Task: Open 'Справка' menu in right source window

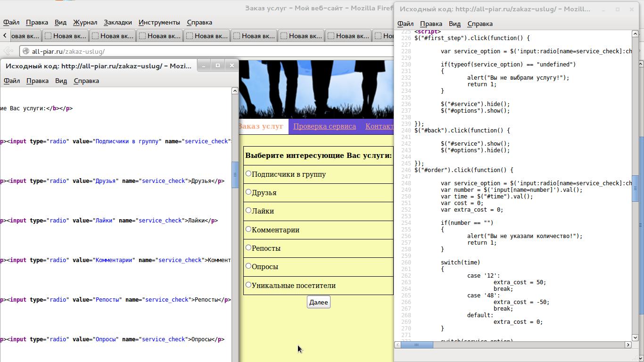Action: 480,24
